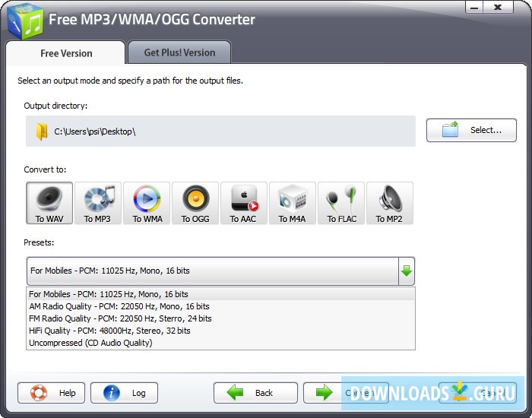Choose the To WMA format icon
Image resolution: width=532 pixels, height=418 pixels.
(147, 203)
